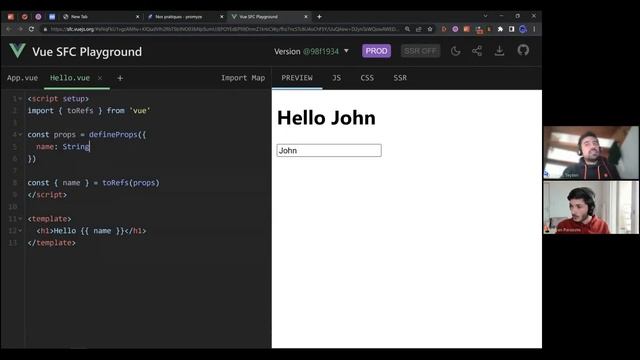The image size is (640, 360).
Task: Close the New Tab browser tab
Action: [x=138, y=17]
